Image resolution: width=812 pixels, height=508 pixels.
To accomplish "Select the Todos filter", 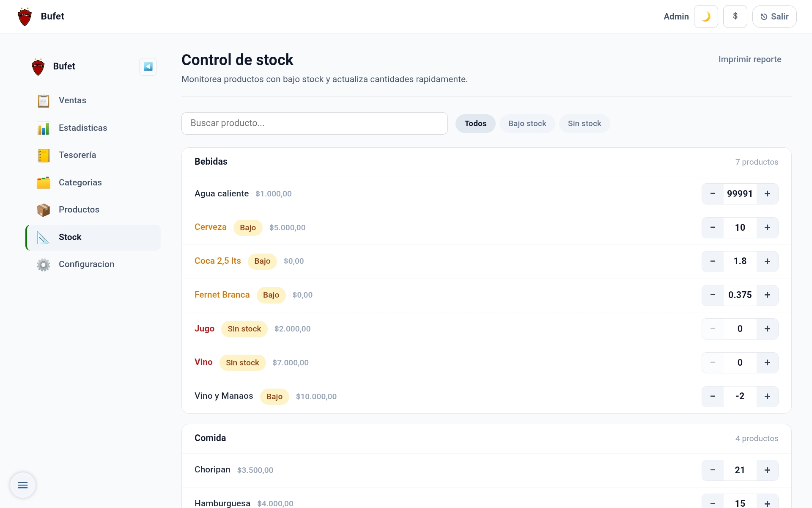I will [x=475, y=124].
